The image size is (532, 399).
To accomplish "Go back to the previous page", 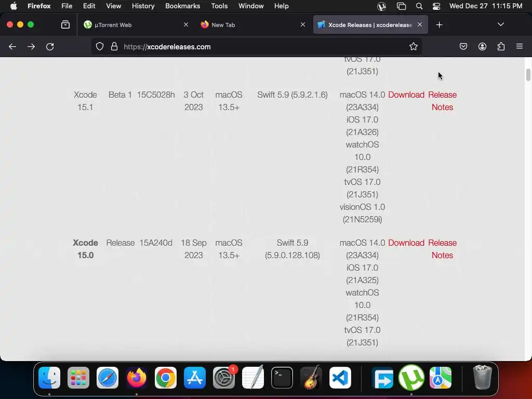I will tap(12, 46).
